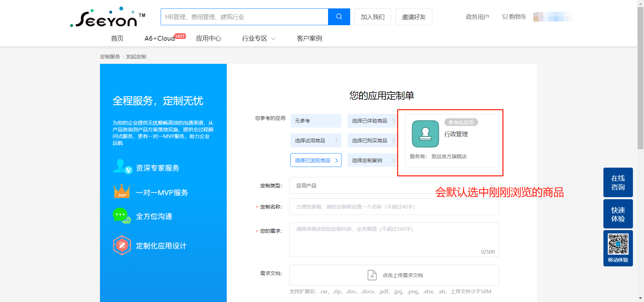Viewport: 644px width, 302px height.
Task: Click the 定制化应用设计 hexagon icon
Action: (x=122, y=245)
